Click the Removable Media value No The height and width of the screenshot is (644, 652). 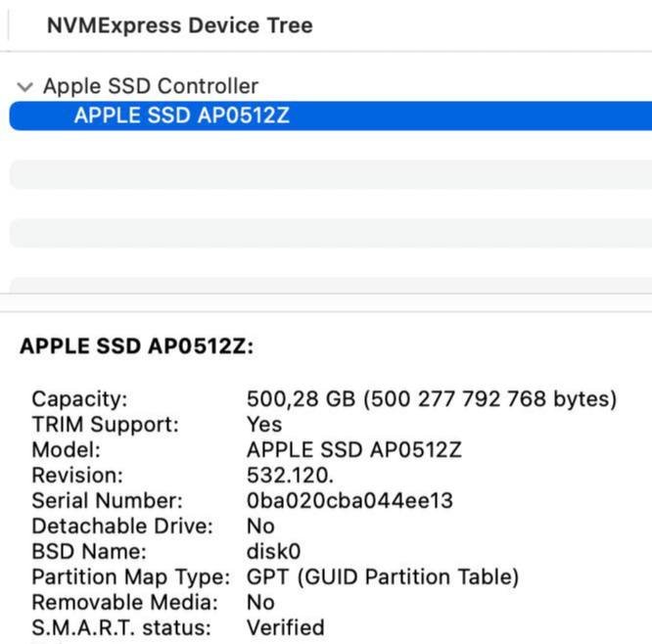(x=260, y=603)
